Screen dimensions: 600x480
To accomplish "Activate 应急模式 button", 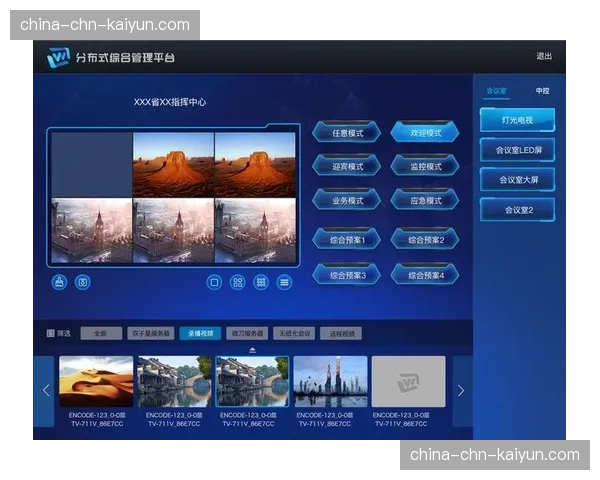I will point(425,200).
